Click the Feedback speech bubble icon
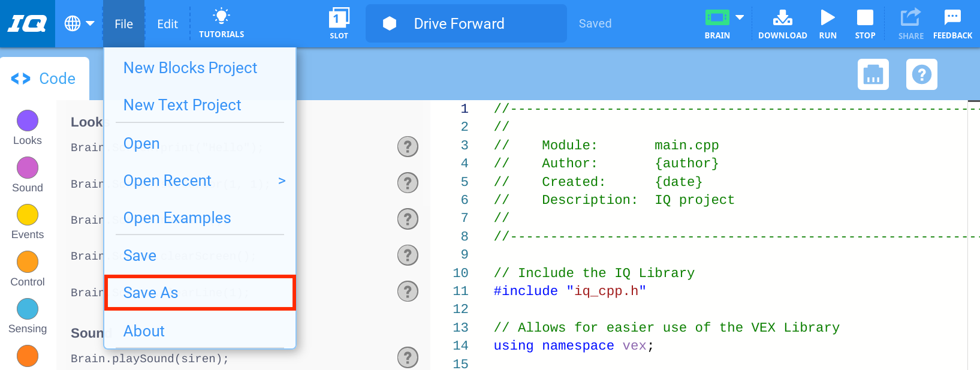The height and width of the screenshot is (370, 980). click(x=952, y=18)
